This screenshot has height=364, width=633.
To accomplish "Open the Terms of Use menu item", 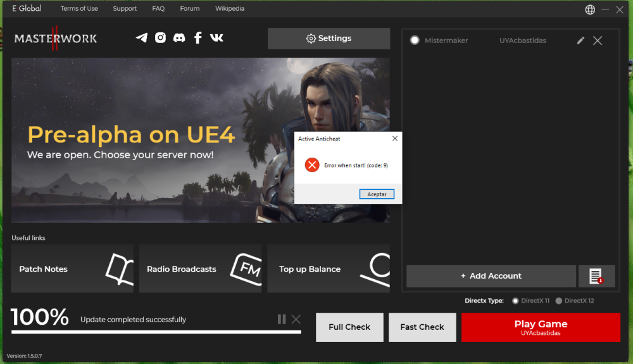I will coord(79,9).
